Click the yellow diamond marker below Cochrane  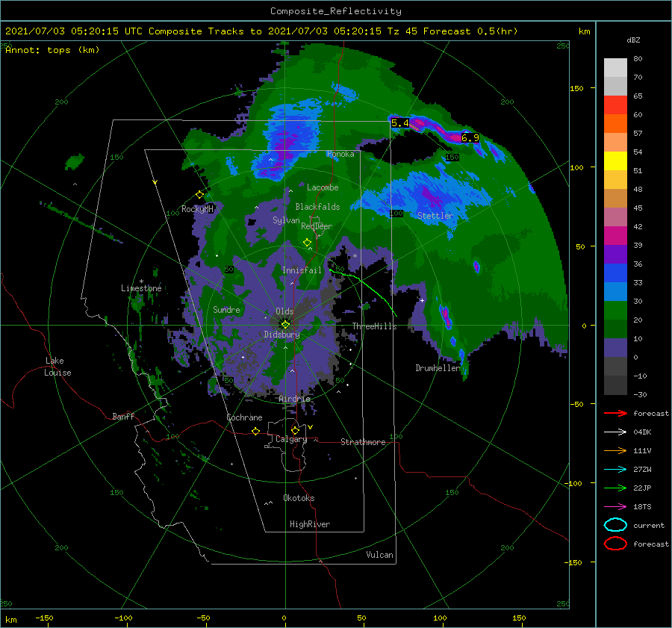click(x=256, y=431)
